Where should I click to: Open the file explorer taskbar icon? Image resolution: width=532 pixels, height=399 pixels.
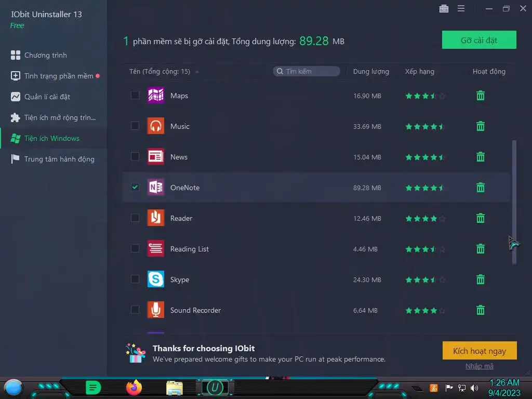click(x=175, y=388)
